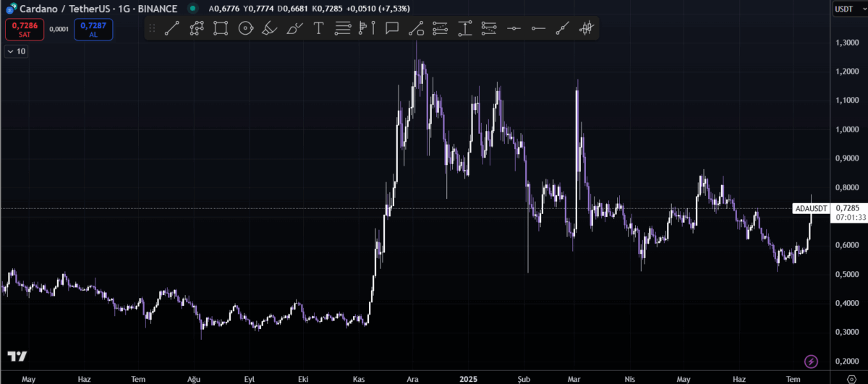Screen dimensions: 868x384
Task: Select the flag and bars pattern tool
Action: pos(367,29)
